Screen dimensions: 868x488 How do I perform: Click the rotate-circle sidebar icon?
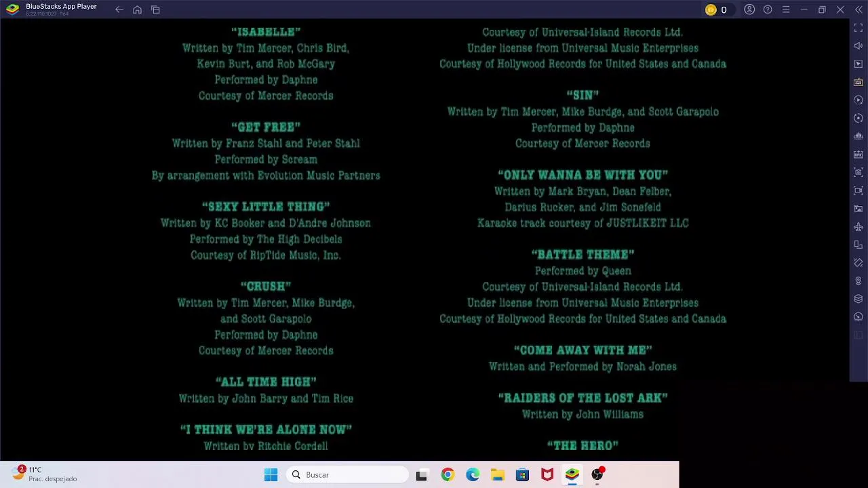pos(859,118)
